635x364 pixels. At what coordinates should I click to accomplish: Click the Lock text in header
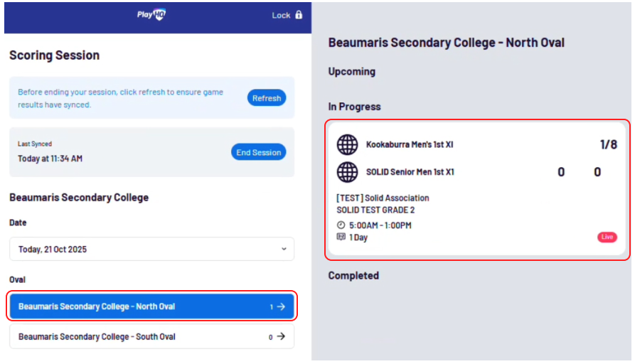281,15
